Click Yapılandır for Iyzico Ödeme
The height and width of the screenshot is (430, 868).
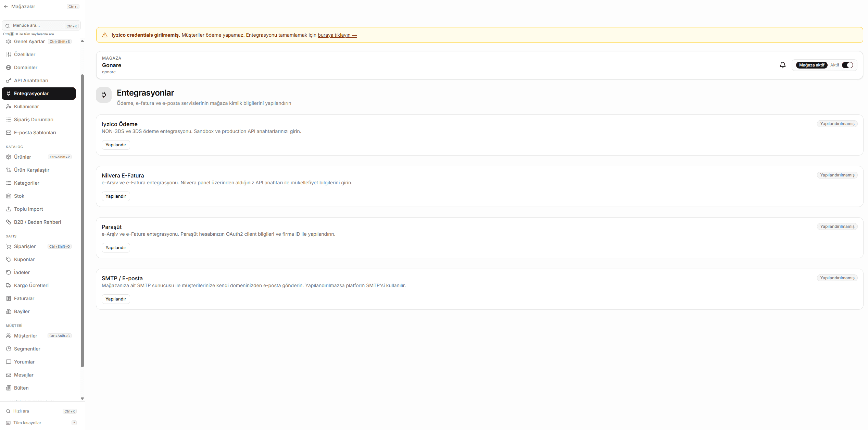coord(116,145)
